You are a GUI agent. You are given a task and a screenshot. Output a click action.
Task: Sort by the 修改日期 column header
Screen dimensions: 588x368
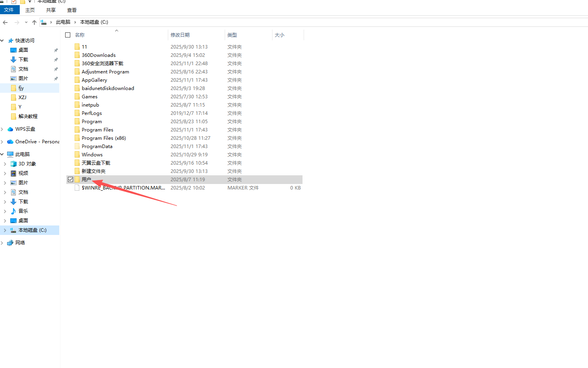(x=180, y=35)
